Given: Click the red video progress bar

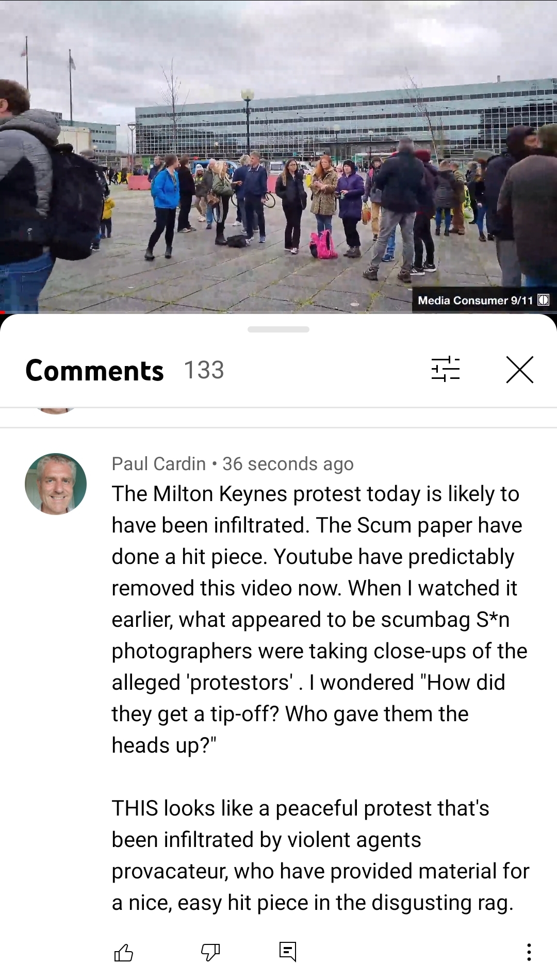Looking at the screenshot, I should [x=3, y=312].
